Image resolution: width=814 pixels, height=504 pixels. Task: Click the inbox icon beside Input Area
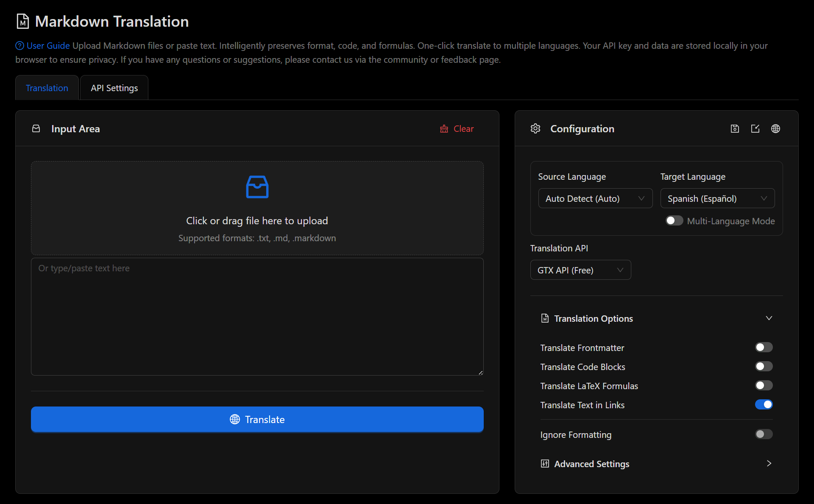coord(36,128)
